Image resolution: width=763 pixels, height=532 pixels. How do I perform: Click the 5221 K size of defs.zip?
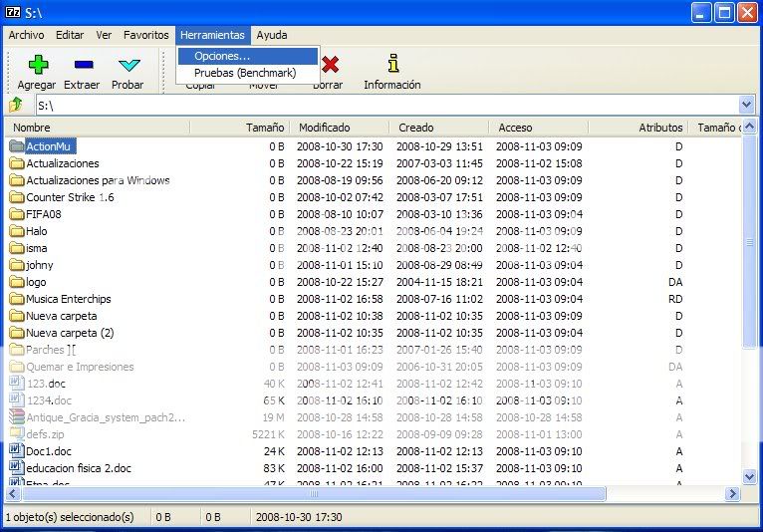(268, 434)
